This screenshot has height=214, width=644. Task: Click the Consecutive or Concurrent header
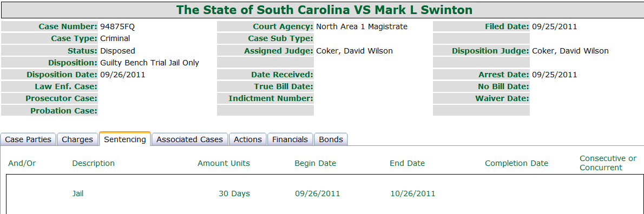coord(608,163)
